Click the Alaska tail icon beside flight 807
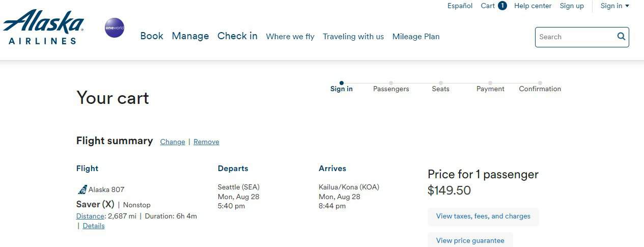644x247 pixels. click(82, 189)
